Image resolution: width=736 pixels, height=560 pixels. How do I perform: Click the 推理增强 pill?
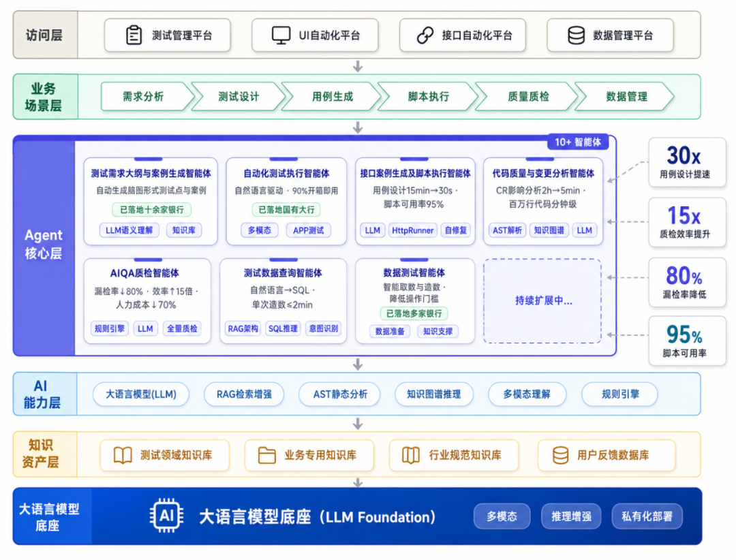point(571,516)
